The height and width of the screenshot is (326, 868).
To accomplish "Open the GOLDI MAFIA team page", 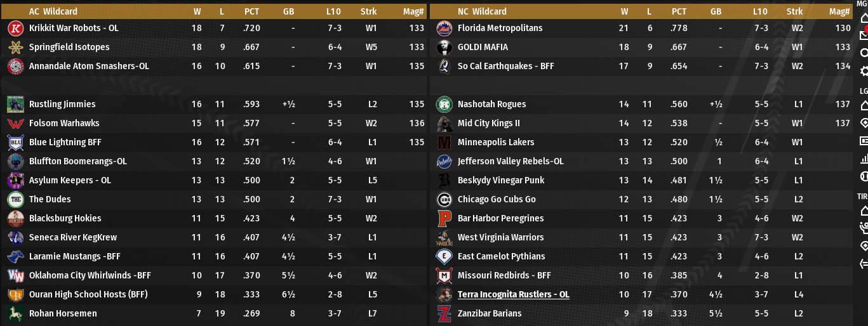I will coord(483,48).
